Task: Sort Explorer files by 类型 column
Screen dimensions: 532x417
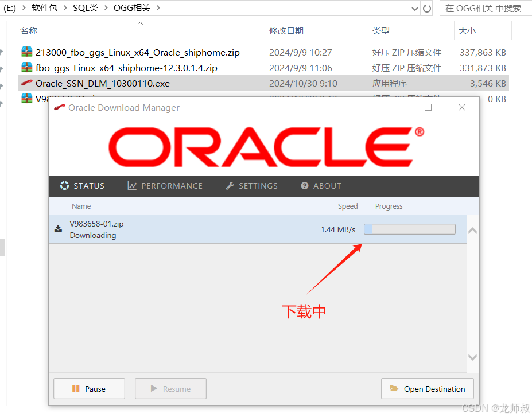Action: point(380,31)
